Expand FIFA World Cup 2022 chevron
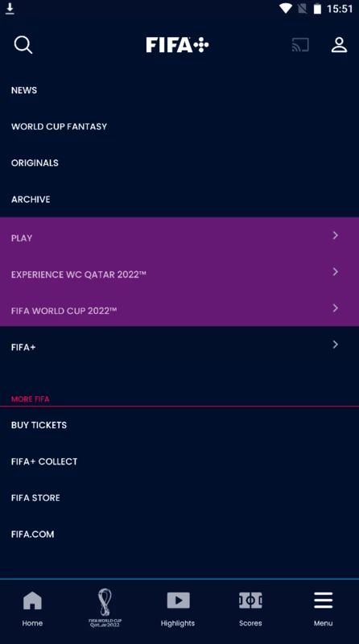This screenshot has width=359, height=644. (335, 308)
